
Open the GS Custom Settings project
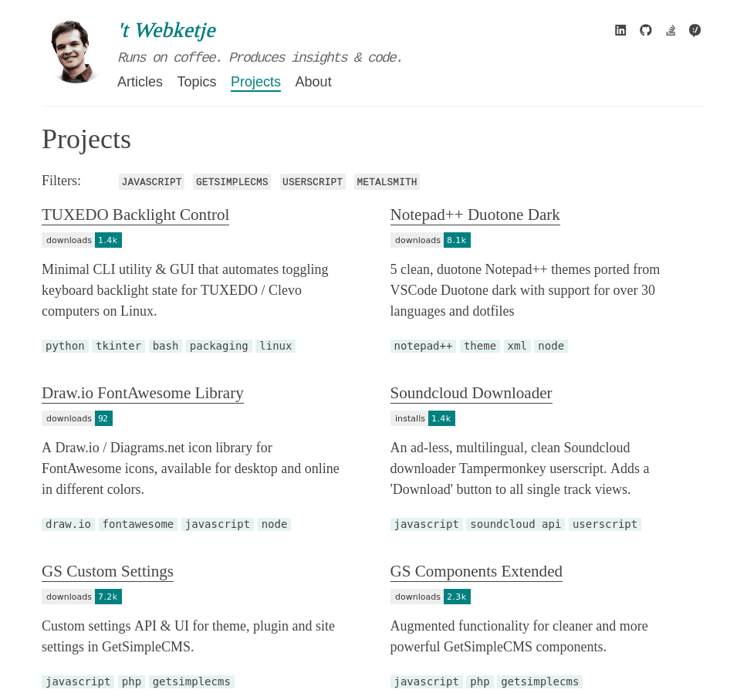click(x=107, y=571)
